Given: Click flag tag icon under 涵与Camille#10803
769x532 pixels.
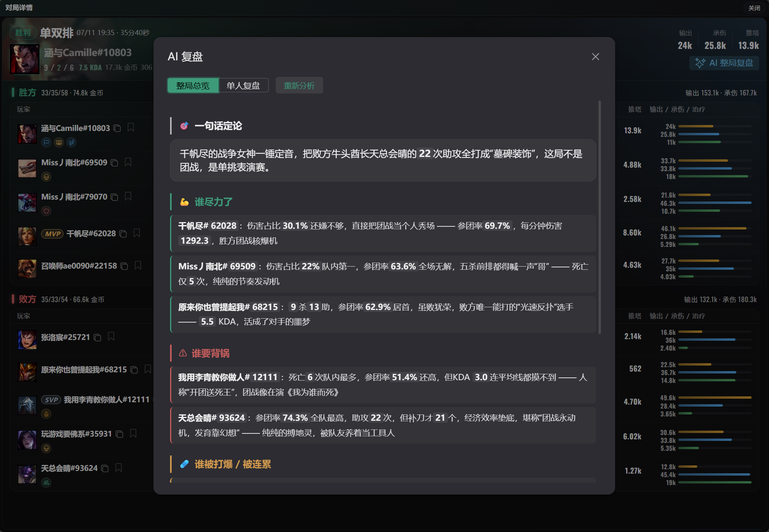Looking at the screenshot, I should (x=47, y=142).
